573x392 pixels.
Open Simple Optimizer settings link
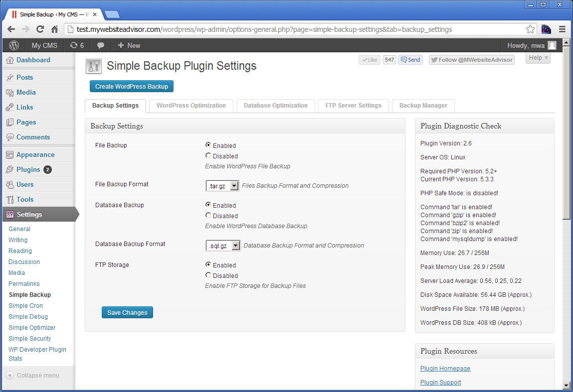[x=32, y=327]
